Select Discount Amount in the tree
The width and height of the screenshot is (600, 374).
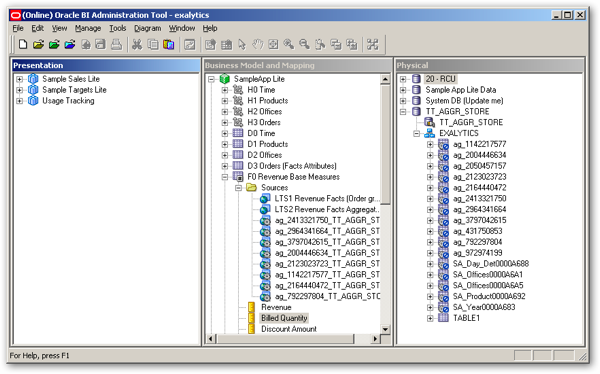289,329
